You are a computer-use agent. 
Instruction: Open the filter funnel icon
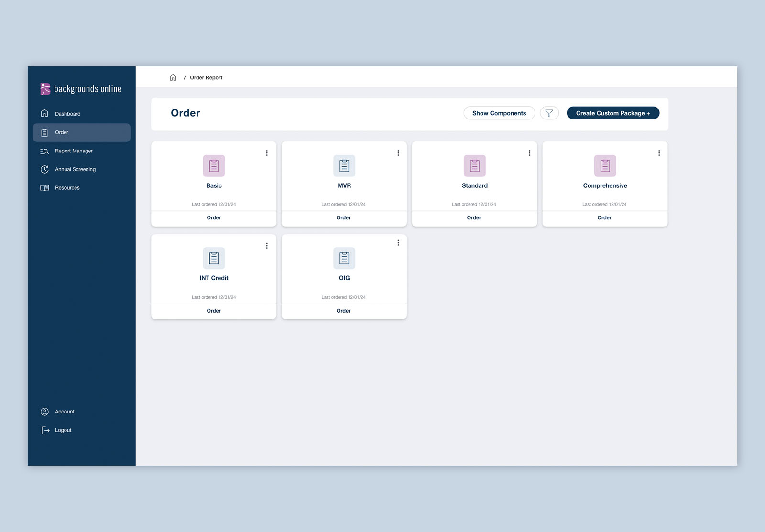click(x=549, y=113)
